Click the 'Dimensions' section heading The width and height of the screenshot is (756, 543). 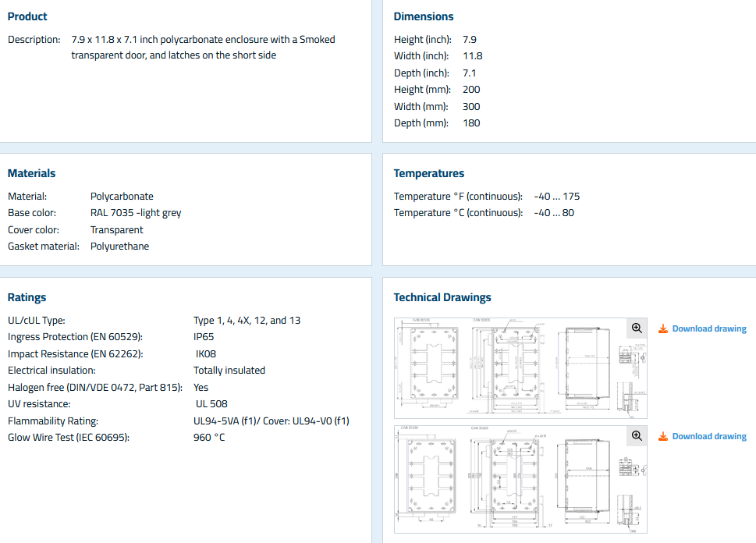tap(423, 16)
